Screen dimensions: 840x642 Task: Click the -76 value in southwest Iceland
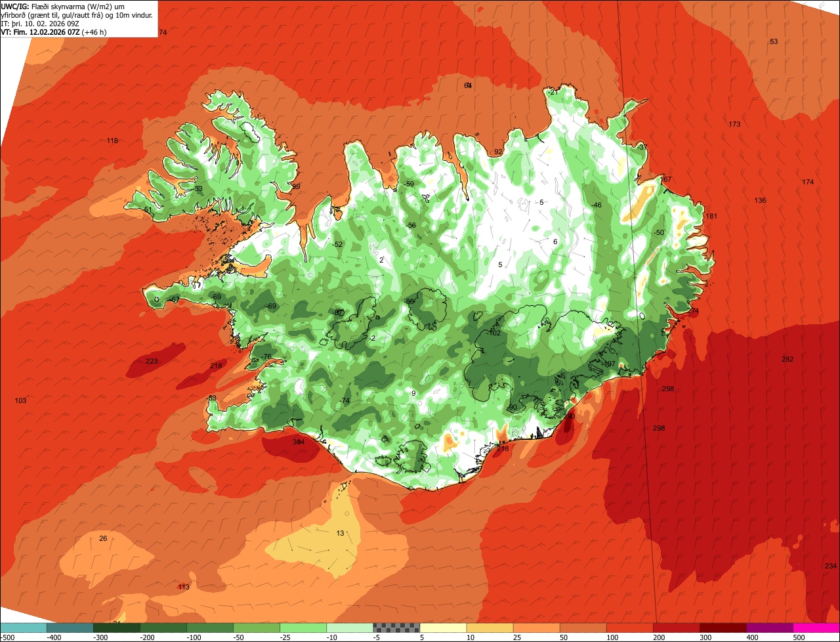[266, 356]
